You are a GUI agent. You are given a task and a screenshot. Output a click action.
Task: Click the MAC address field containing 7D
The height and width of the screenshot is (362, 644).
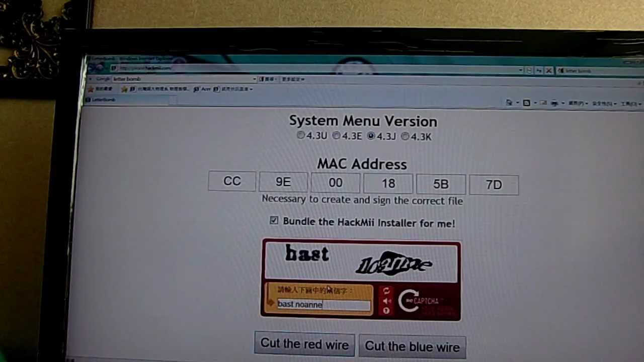[x=494, y=185]
